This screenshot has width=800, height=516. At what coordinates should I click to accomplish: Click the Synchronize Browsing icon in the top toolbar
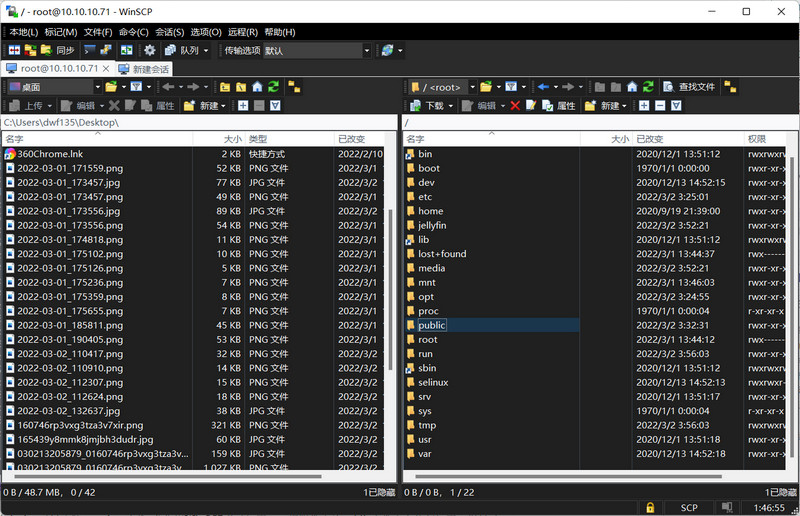point(31,50)
